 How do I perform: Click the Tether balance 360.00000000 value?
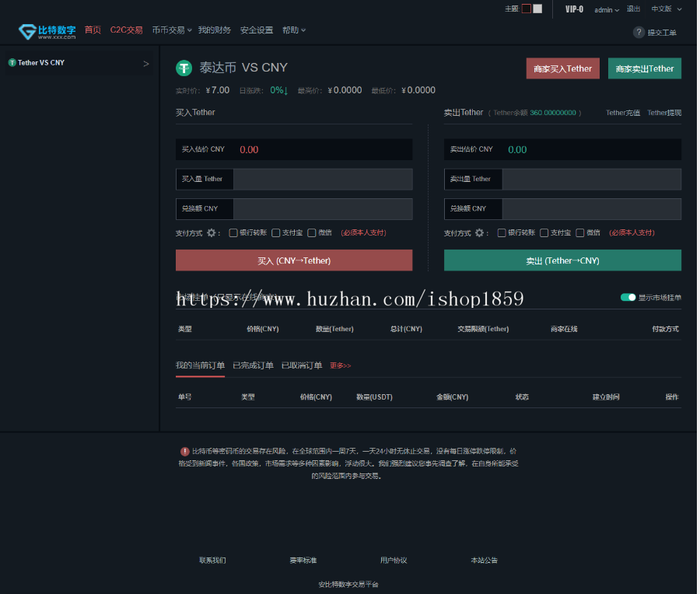pos(553,113)
